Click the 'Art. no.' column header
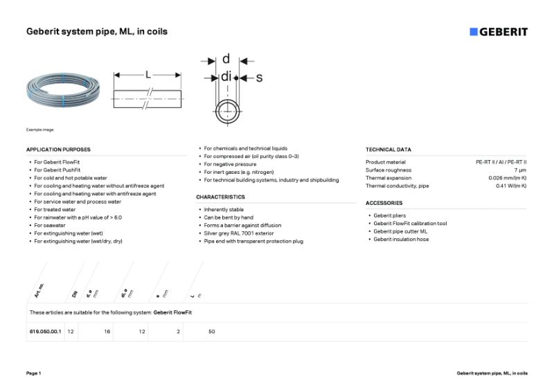This screenshot has width=554, height=392. (39, 289)
